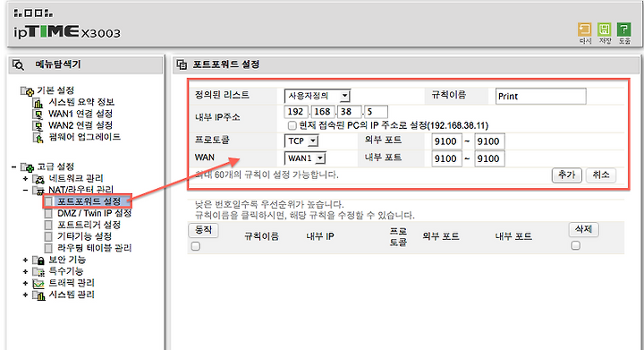The image size is (644, 350).
Task: Click the 외부 포트 column header in rules table
Action: click(x=441, y=236)
